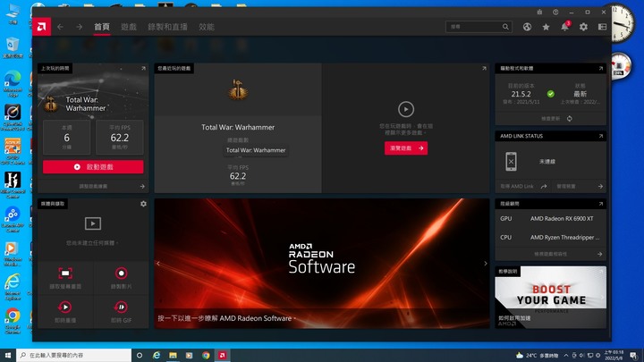Click the get AMD Link share link
The image size is (644, 362).
coord(523,186)
